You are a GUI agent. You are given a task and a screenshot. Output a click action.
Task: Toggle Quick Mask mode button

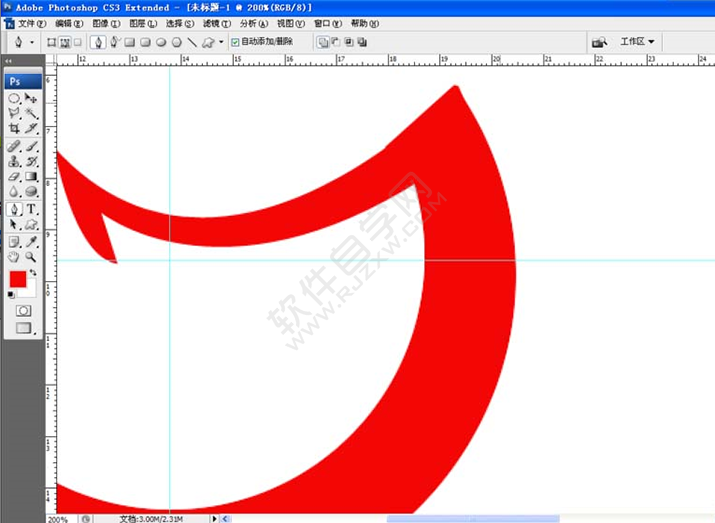coord(23,311)
